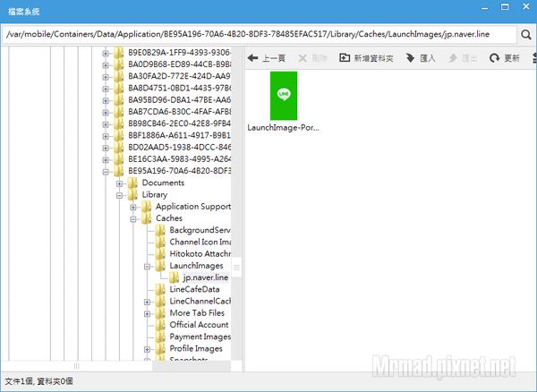Select the Library folder in tree
The image size is (537, 392).
coord(155,195)
